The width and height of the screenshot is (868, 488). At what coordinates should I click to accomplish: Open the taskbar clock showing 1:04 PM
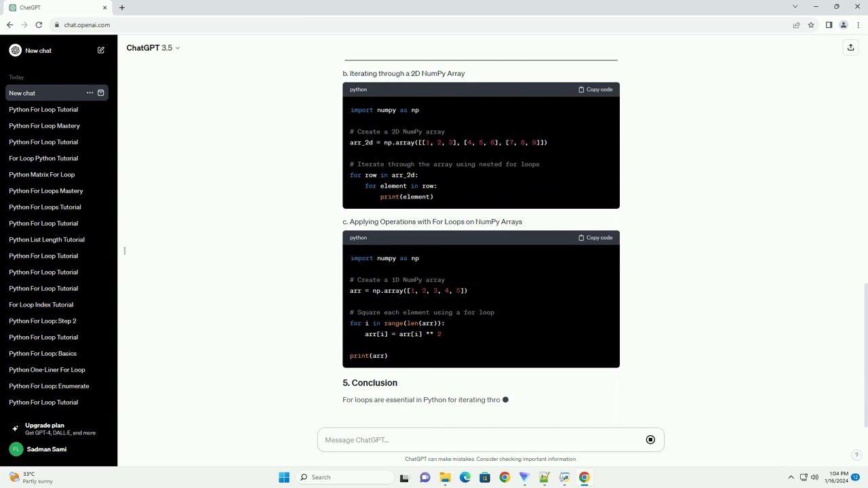pos(838,477)
